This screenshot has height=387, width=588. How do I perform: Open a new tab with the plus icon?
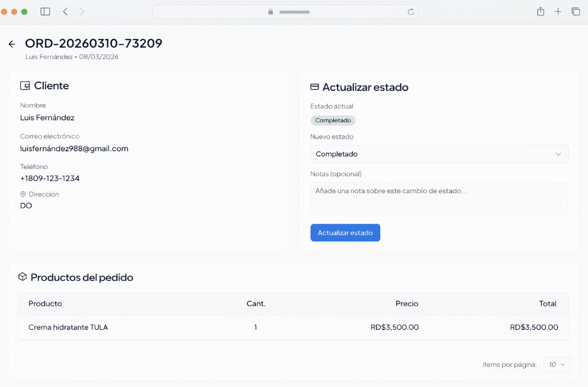click(558, 11)
